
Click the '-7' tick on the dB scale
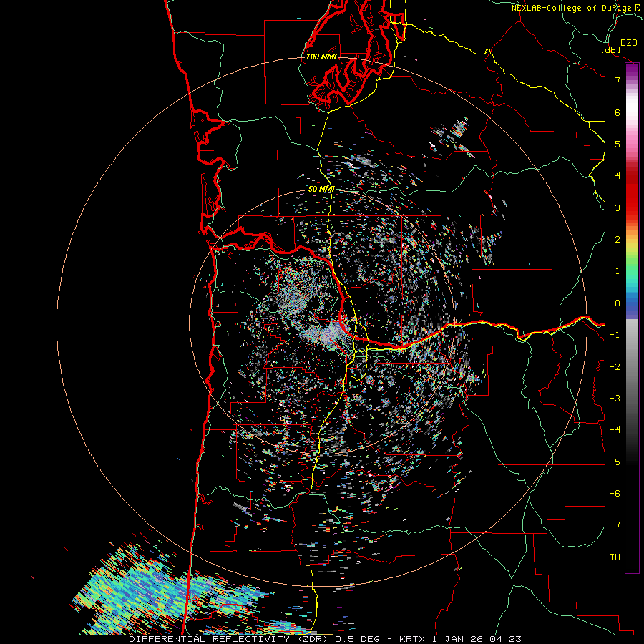[x=615, y=525]
